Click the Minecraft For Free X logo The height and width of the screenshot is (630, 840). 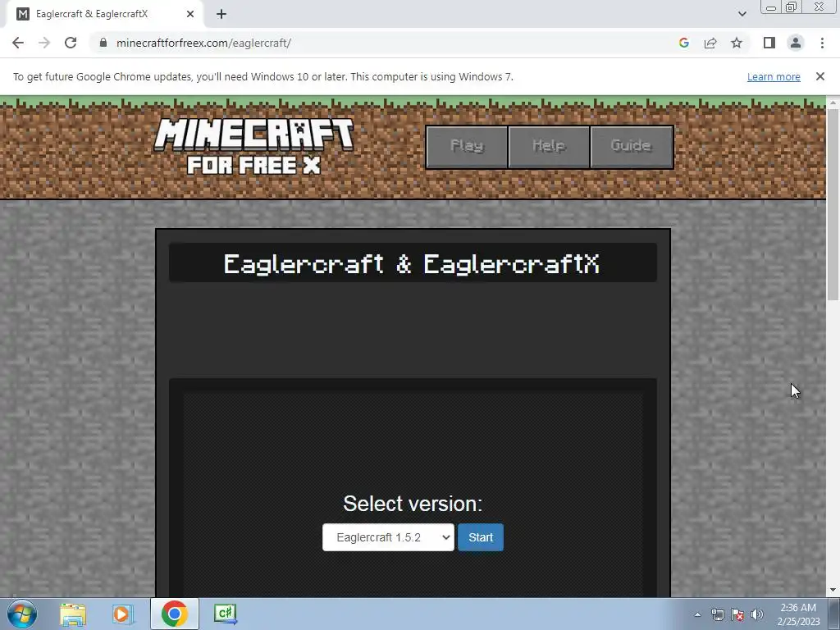(x=254, y=146)
